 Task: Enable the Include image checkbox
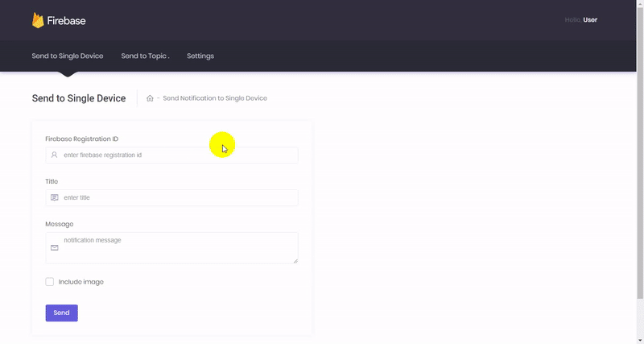[x=50, y=282]
